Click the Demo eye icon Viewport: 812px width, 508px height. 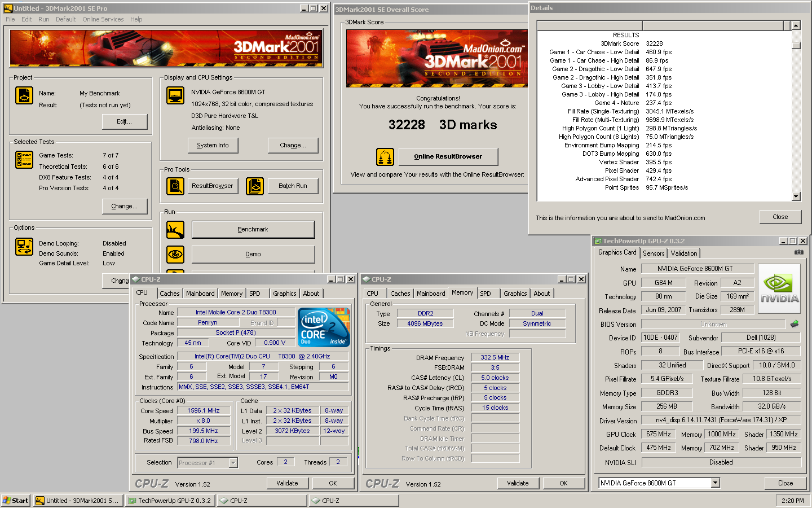coord(175,255)
